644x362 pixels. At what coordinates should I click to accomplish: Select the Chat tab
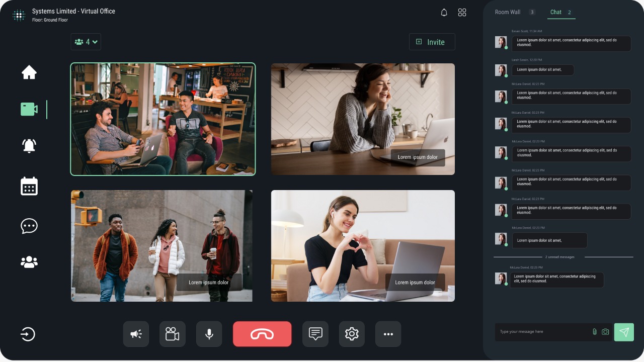coord(556,12)
